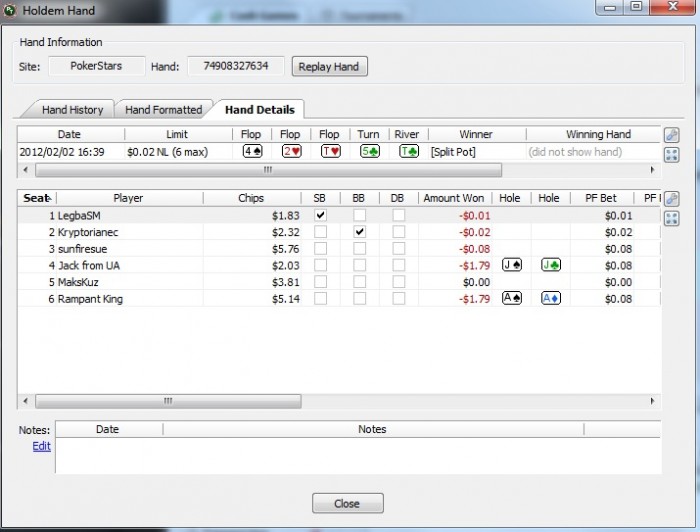Click the Holdem Hand title bar app icon
Viewport: 700px width, 532px height.
pos(9,10)
